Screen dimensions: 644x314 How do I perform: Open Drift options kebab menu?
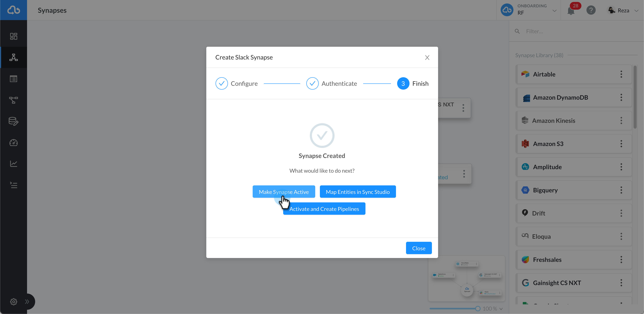(621, 213)
